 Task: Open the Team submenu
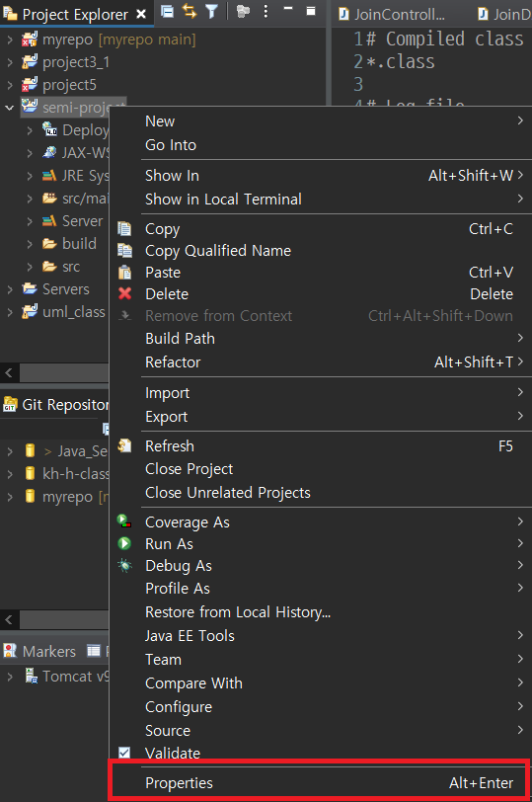(321, 660)
